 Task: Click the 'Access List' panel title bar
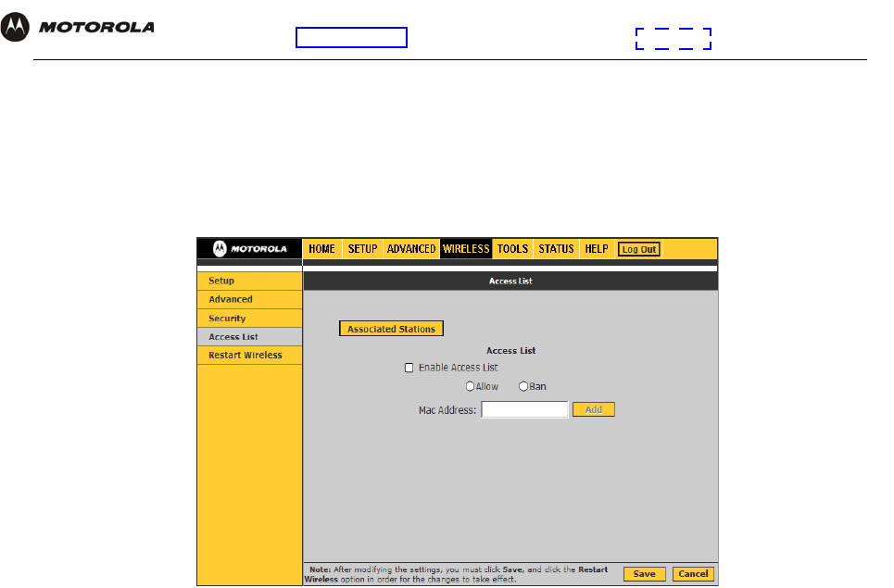[x=510, y=281]
